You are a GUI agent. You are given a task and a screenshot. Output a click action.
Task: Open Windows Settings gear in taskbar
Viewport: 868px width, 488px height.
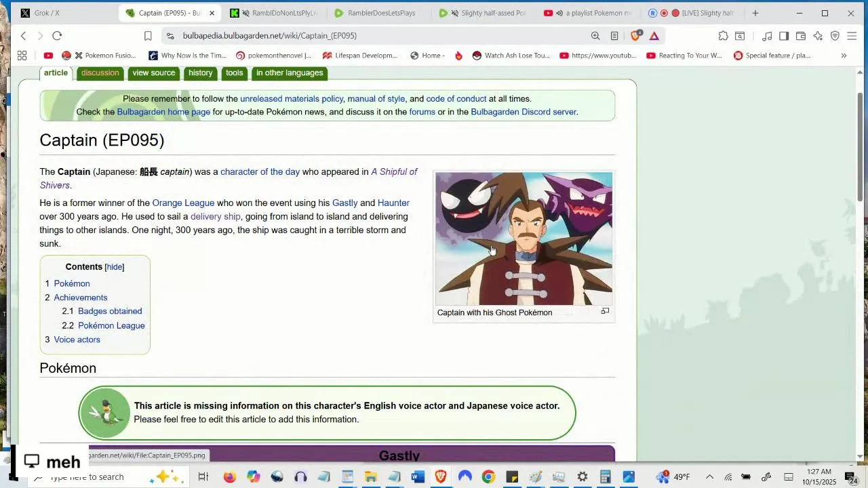pos(582,477)
